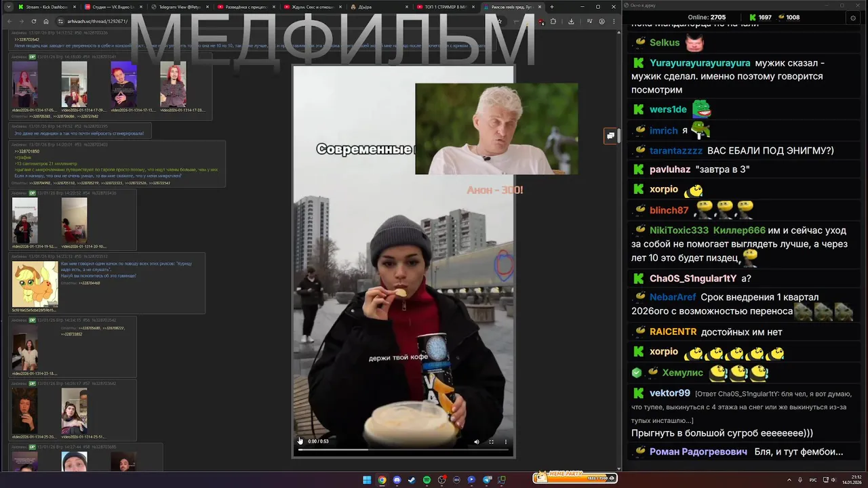
Task: Open OBS from the taskbar
Action: click(x=441, y=480)
